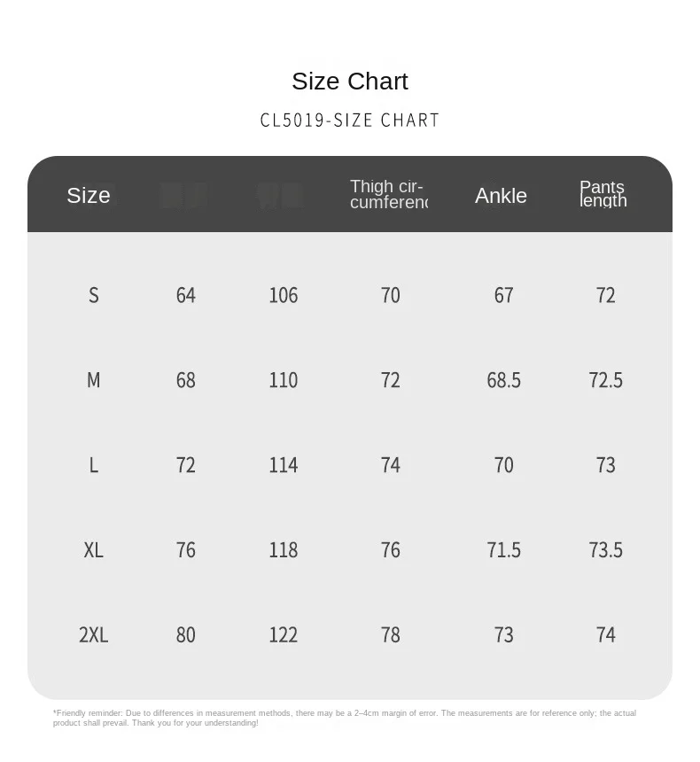Click the S size row label

(x=94, y=295)
